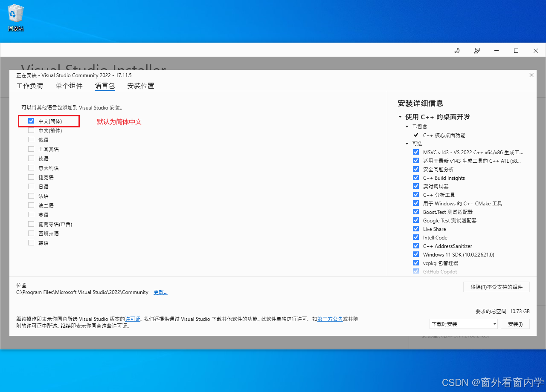Tick the 意大利语 language checkbox
The width and height of the screenshot is (546, 392).
[x=31, y=168]
